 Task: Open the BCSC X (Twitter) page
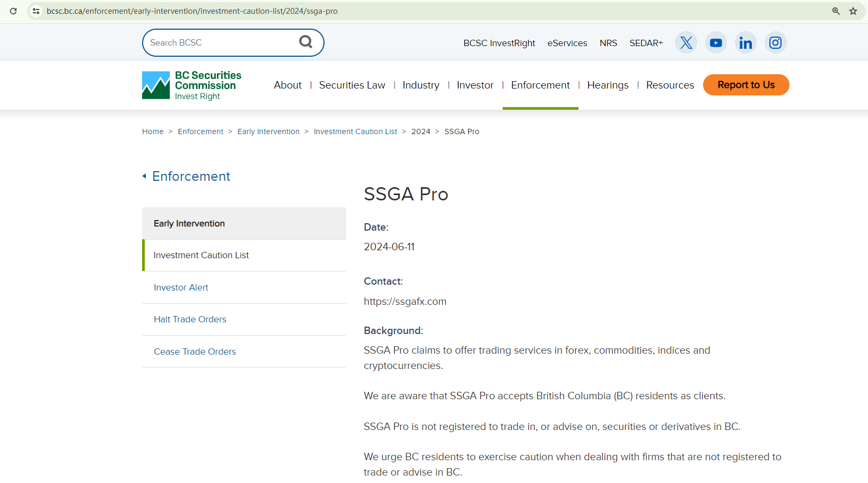point(686,42)
